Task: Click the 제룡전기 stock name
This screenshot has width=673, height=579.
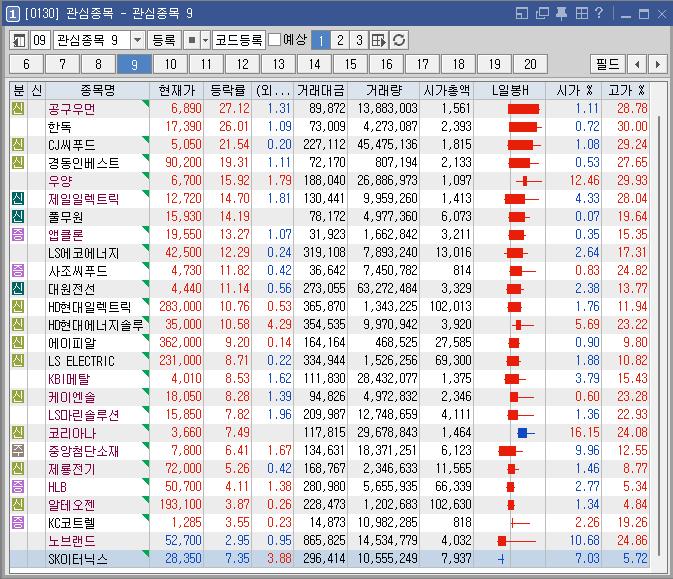Action: [71, 469]
